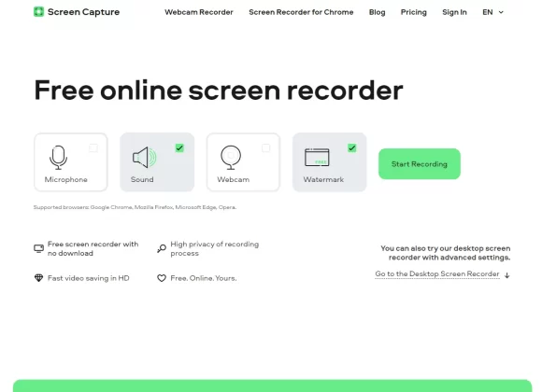Go to the Blog page
542x392 pixels.
[378, 12]
